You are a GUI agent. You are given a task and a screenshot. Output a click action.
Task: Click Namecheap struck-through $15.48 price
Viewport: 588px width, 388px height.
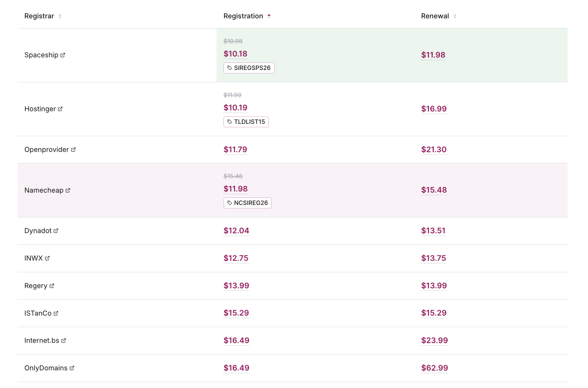coord(233,176)
